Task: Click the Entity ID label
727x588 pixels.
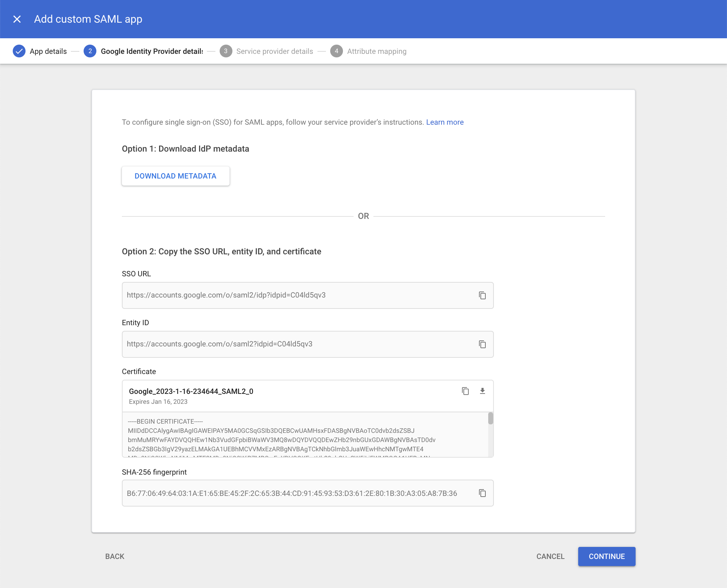Action: [135, 323]
